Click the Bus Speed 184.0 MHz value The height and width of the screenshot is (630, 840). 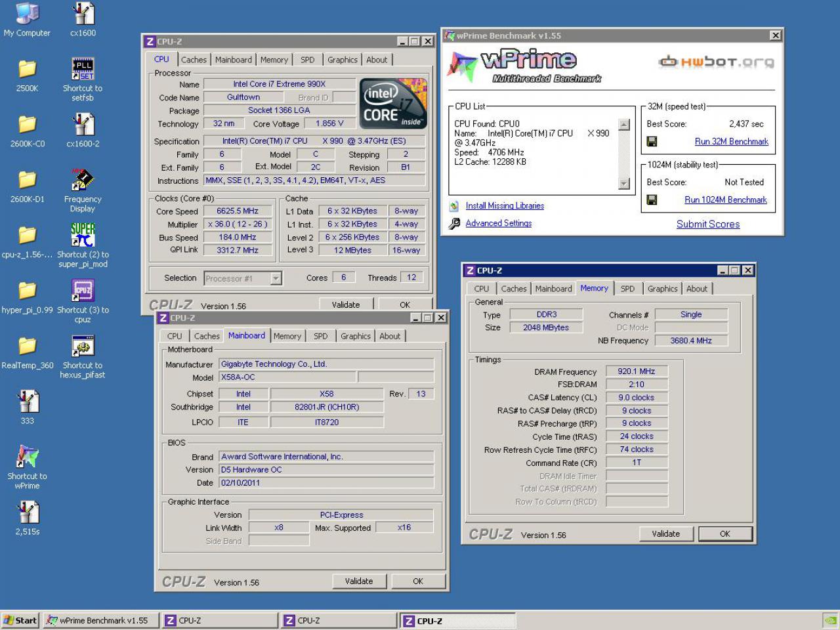coord(238,238)
